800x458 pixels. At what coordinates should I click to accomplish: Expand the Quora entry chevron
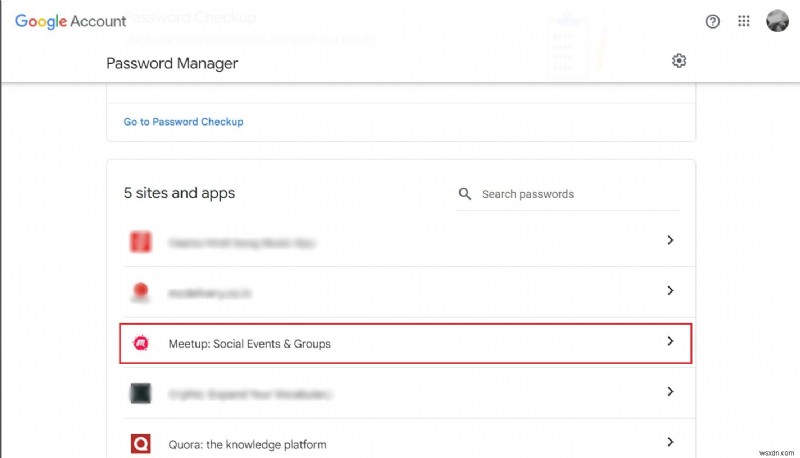tap(670, 442)
